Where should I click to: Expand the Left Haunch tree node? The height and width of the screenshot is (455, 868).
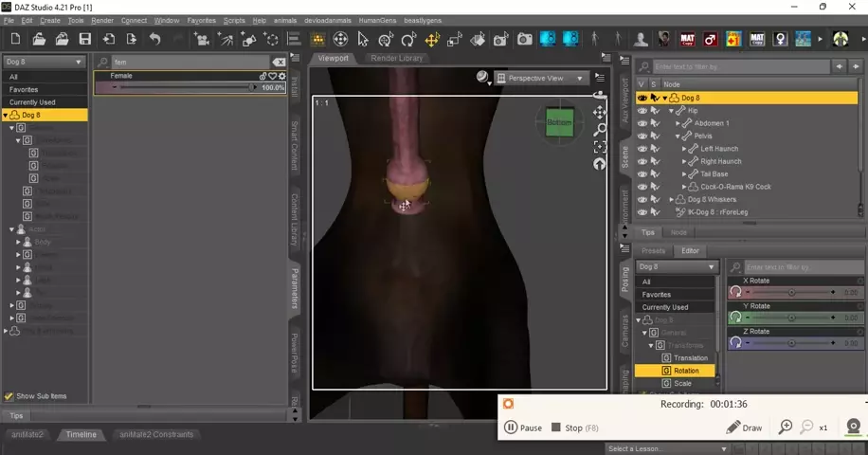pos(685,149)
